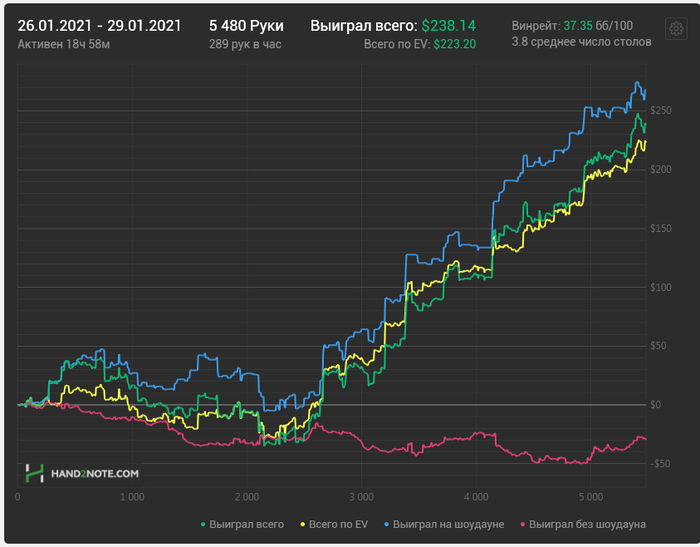This screenshot has width=700, height=547.
Task: Click the blue dot before 'Выиграл на шоудауне'
Action: coord(387,525)
